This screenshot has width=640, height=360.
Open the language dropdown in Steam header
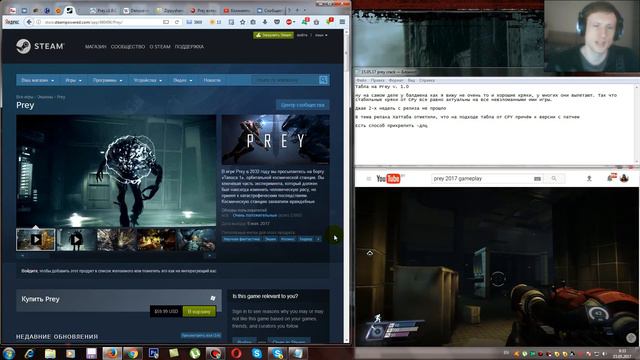pos(321,35)
